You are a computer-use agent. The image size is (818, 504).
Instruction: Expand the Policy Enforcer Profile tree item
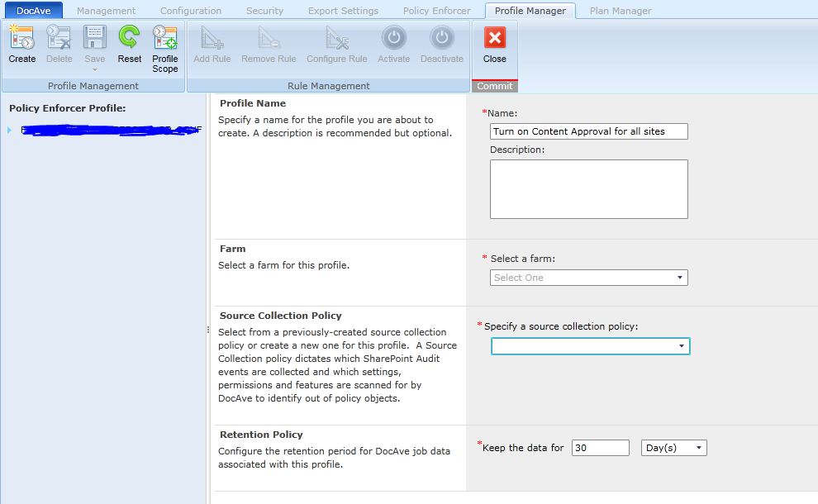tap(9, 130)
